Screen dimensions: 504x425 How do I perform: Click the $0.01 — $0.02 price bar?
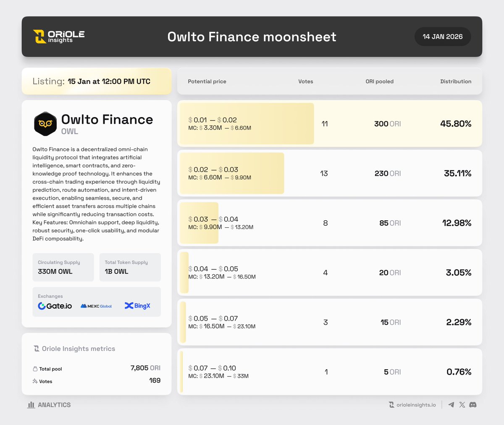click(x=247, y=124)
